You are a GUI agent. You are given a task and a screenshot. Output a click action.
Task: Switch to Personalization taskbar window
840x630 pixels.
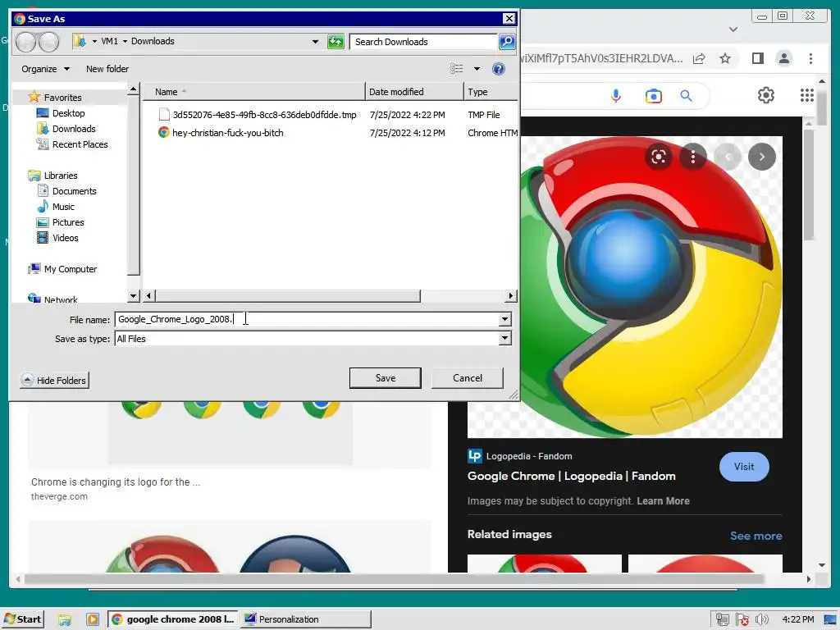(x=305, y=620)
